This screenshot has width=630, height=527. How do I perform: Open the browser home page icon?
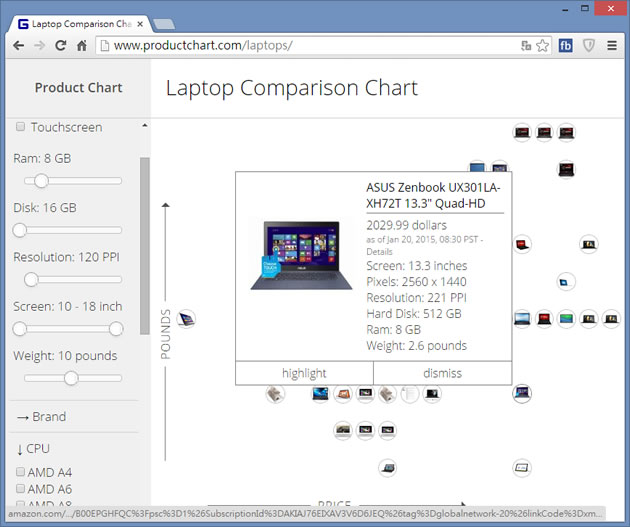coord(82,46)
